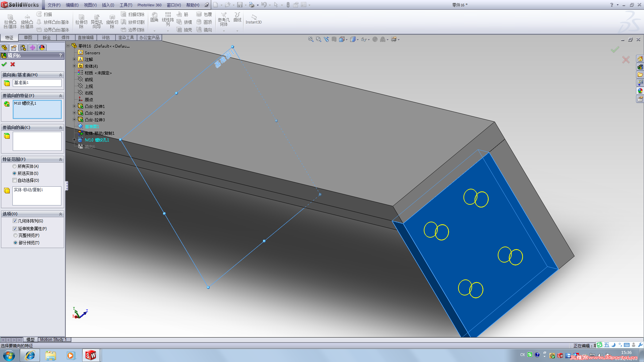Toggle the 自动选择 (Auto-select) checkbox
This screenshot has height=362, width=644.
[x=15, y=180]
